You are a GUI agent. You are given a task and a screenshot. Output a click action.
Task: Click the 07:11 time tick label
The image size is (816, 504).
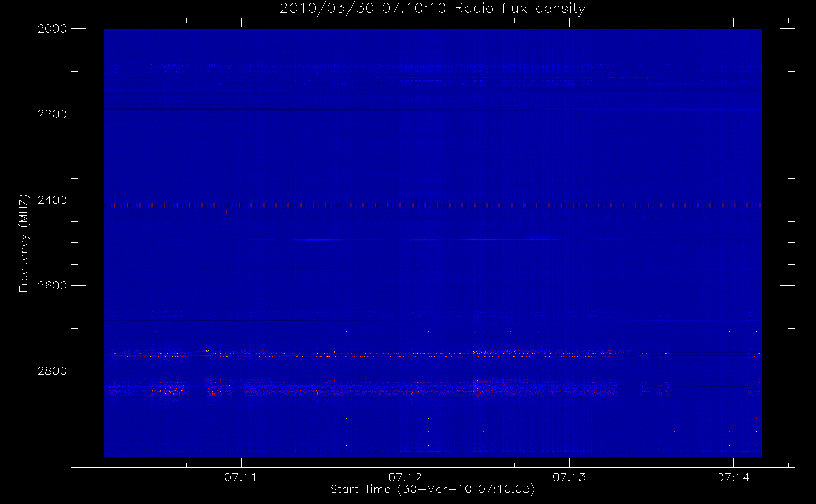[x=241, y=477]
